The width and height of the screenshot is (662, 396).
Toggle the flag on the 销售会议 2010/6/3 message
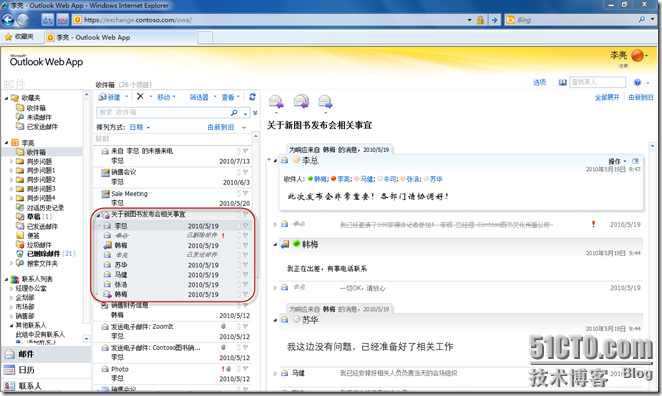pyautogui.click(x=245, y=172)
